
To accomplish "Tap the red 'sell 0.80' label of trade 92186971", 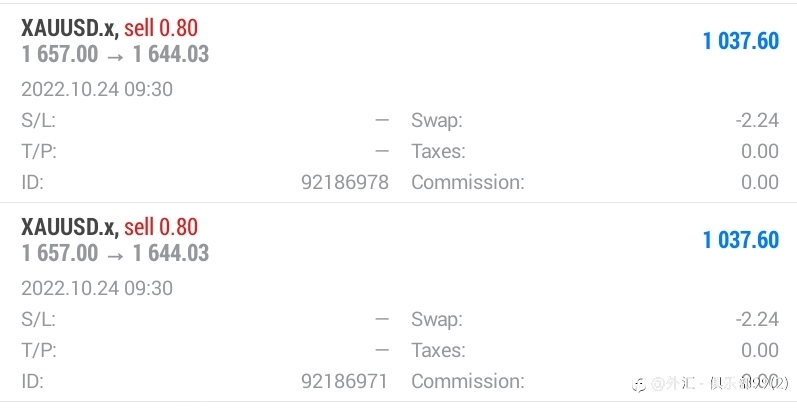I will 161,227.
